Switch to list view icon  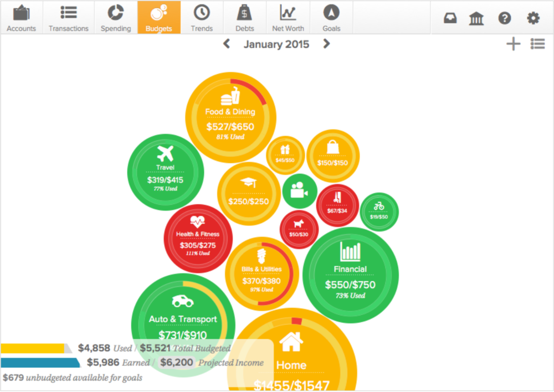537,44
